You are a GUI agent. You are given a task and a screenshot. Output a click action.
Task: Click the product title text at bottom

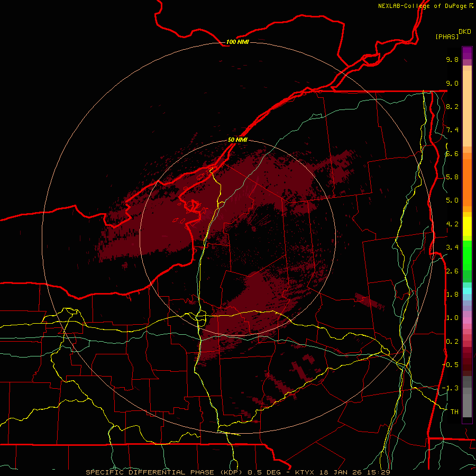(238, 472)
